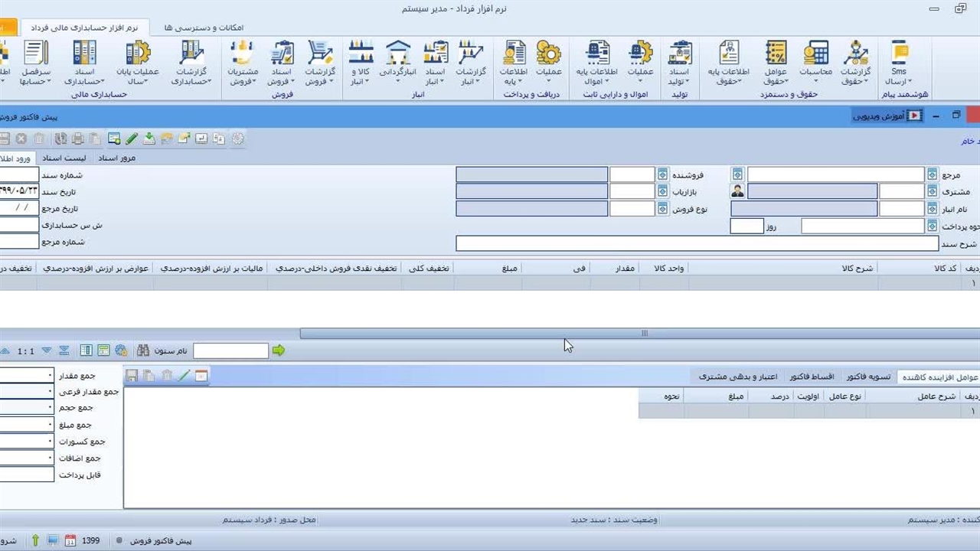This screenshot has width=980, height=551.
Task: Click the binoculars search icon
Action: (x=143, y=350)
